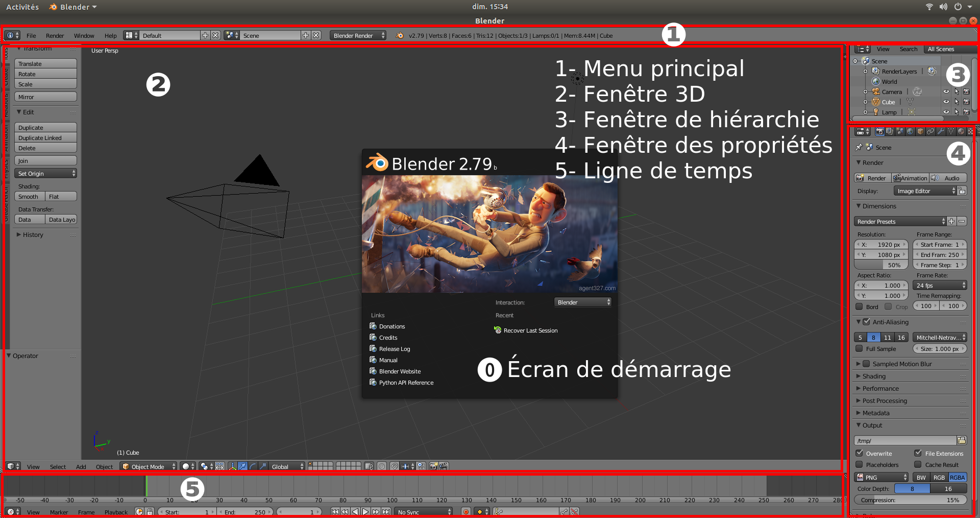Hide the Camera with its eye icon
The image size is (980, 518).
(x=946, y=91)
